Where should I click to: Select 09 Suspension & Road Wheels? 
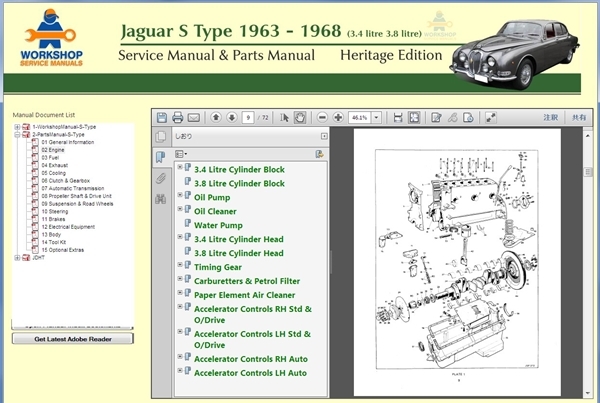[x=77, y=204]
